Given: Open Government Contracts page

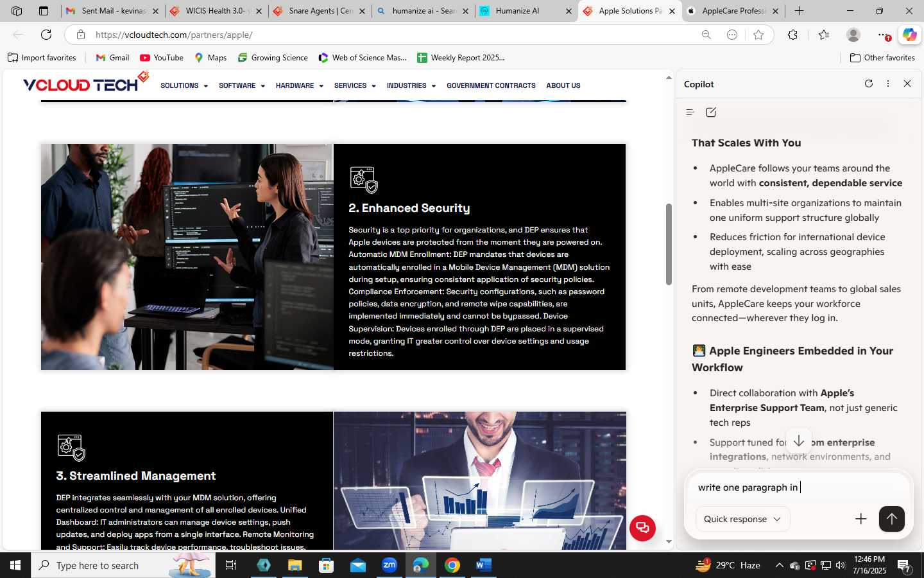Looking at the screenshot, I should coord(491,85).
